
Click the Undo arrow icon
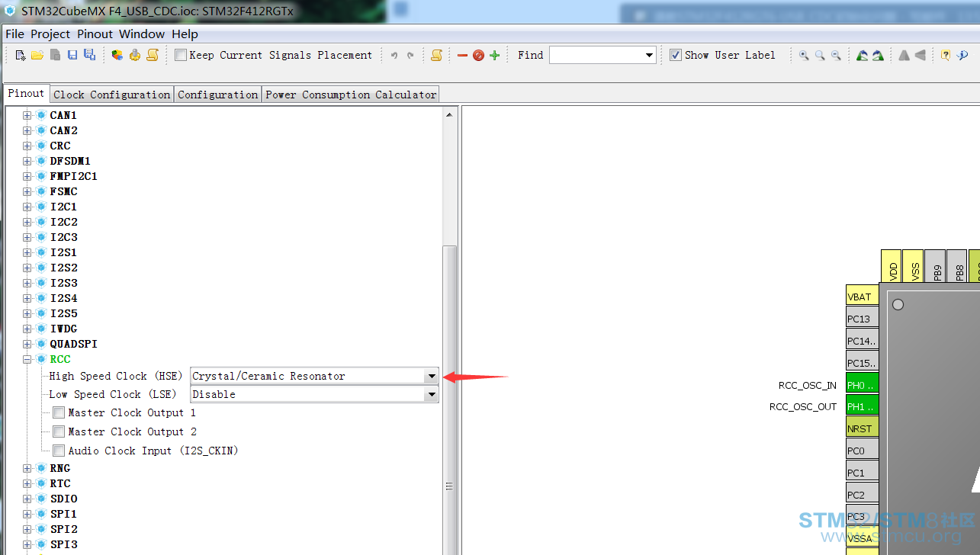(x=394, y=55)
